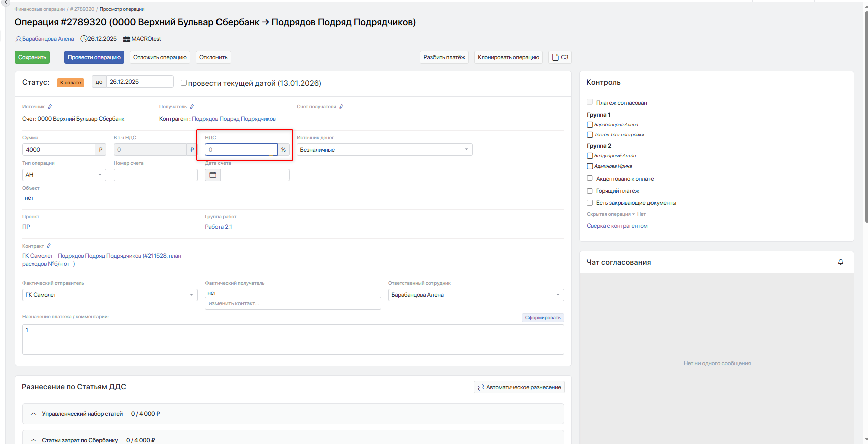
Task: Click the СЗ document icon button
Action: (x=560, y=57)
